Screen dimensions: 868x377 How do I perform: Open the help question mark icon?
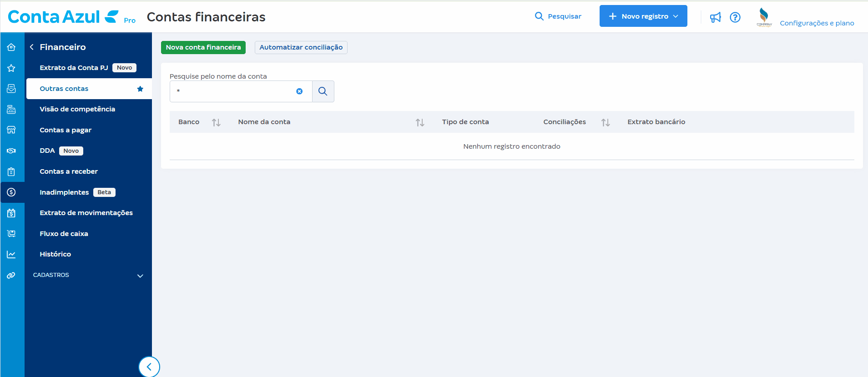[735, 17]
